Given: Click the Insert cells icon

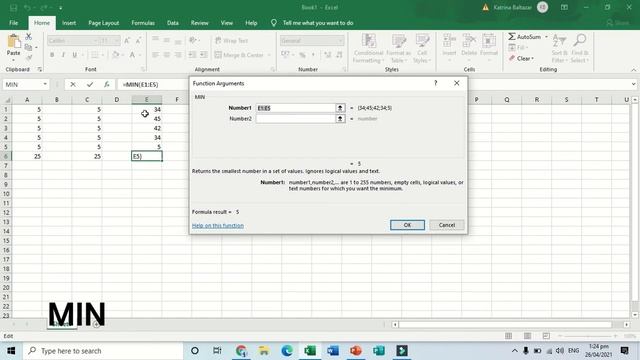Looking at the screenshot, I should click(x=449, y=41).
